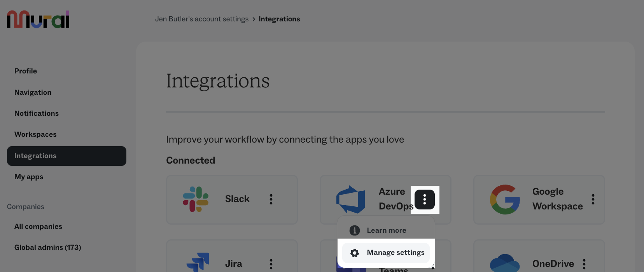644x272 pixels.
Task: Open My apps page
Action: point(29,177)
